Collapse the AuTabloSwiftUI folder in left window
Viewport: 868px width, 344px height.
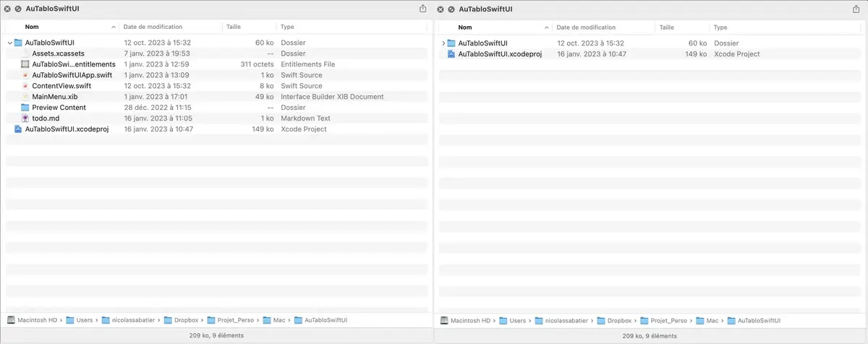pos(9,43)
